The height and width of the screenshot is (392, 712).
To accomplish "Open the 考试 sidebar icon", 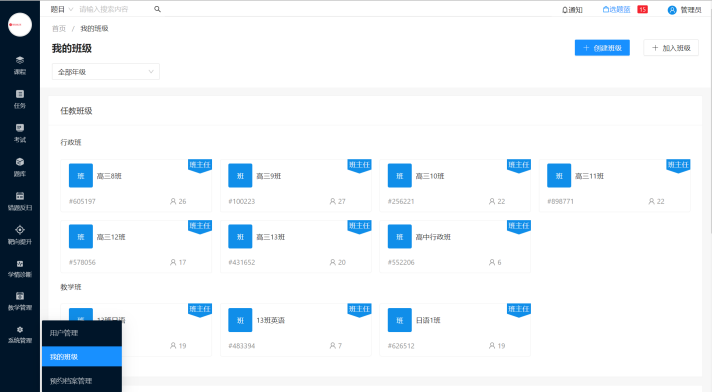I will coord(20,128).
